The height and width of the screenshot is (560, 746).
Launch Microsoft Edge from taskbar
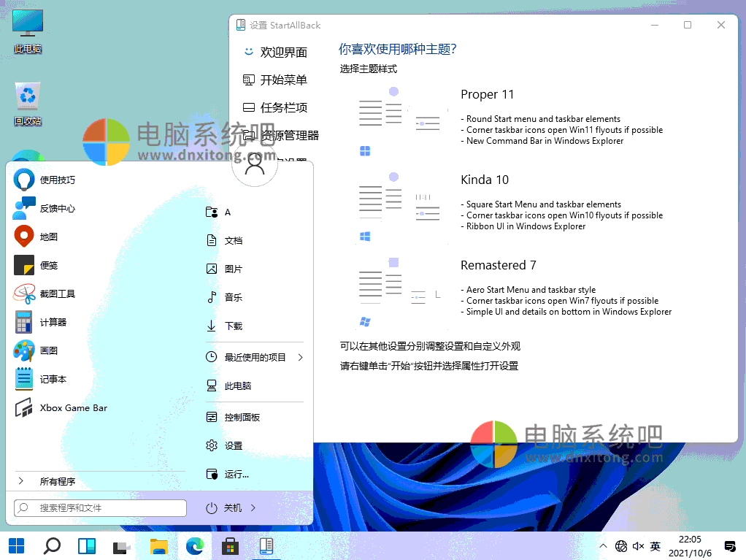click(x=195, y=546)
